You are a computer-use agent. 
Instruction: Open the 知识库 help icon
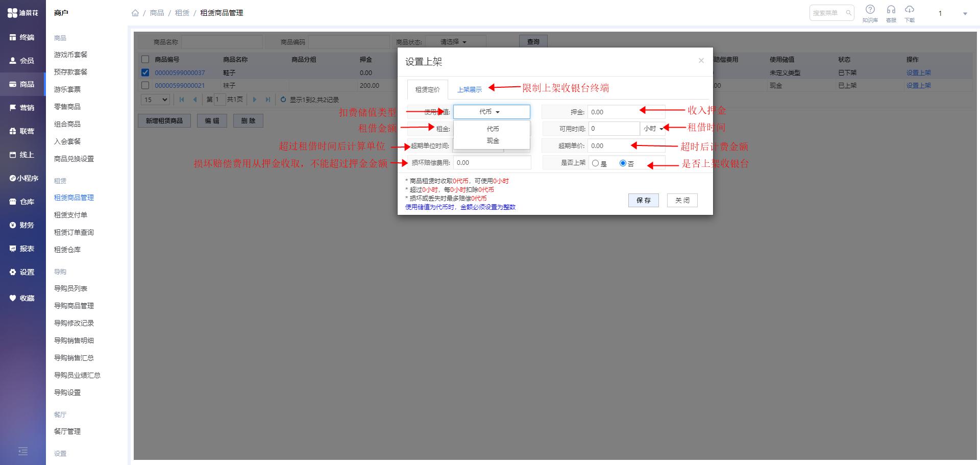870,13
